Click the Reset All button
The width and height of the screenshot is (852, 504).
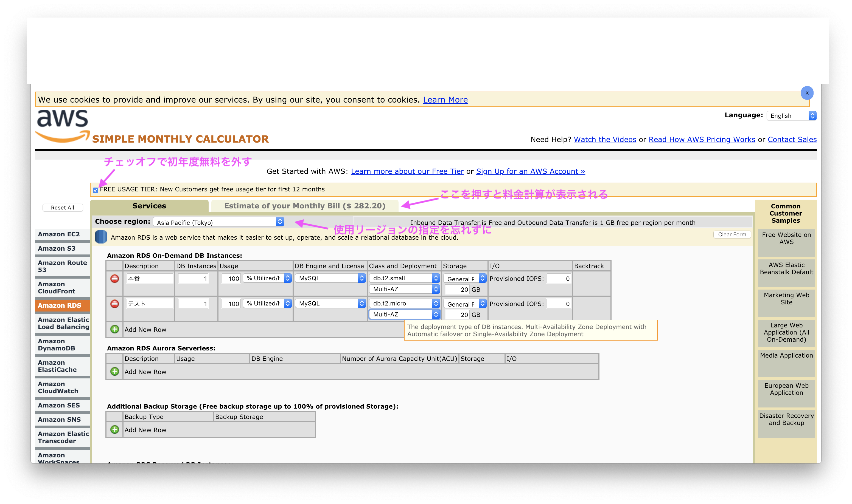tap(63, 207)
